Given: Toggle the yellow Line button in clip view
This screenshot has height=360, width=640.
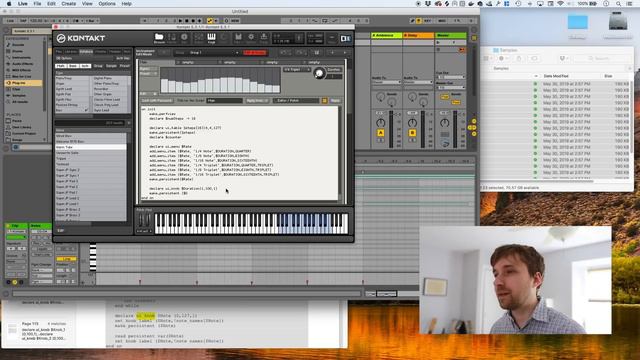Looking at the screenshot, I should point(66,259).
